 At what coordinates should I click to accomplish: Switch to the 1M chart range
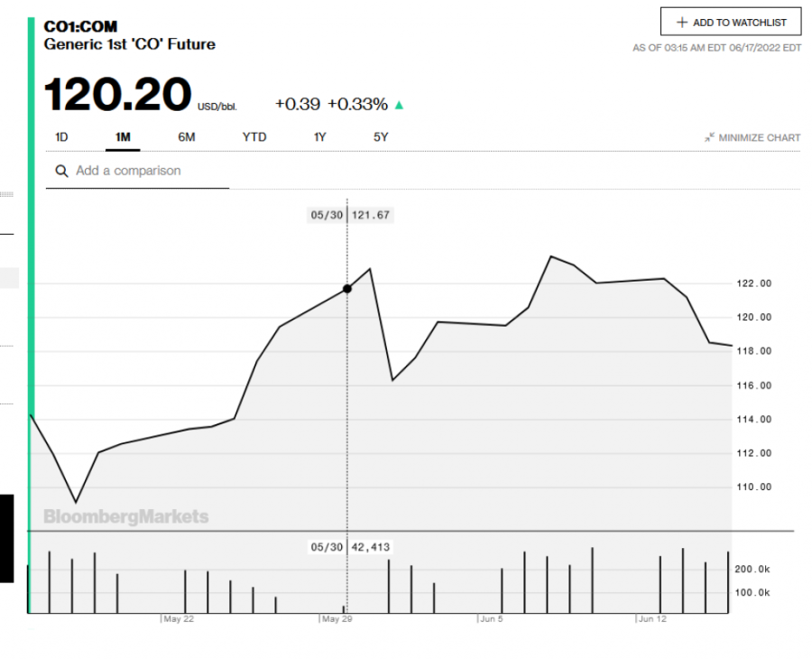coord(123,137)
